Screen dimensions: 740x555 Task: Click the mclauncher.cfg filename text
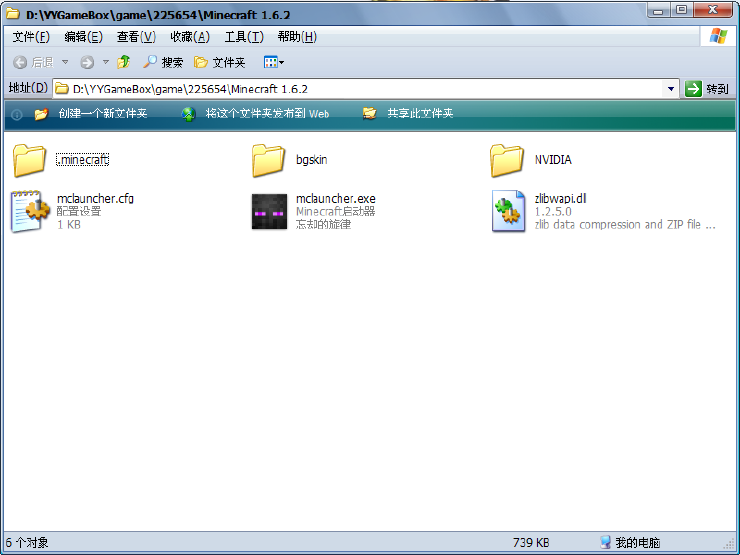(95, 199)
